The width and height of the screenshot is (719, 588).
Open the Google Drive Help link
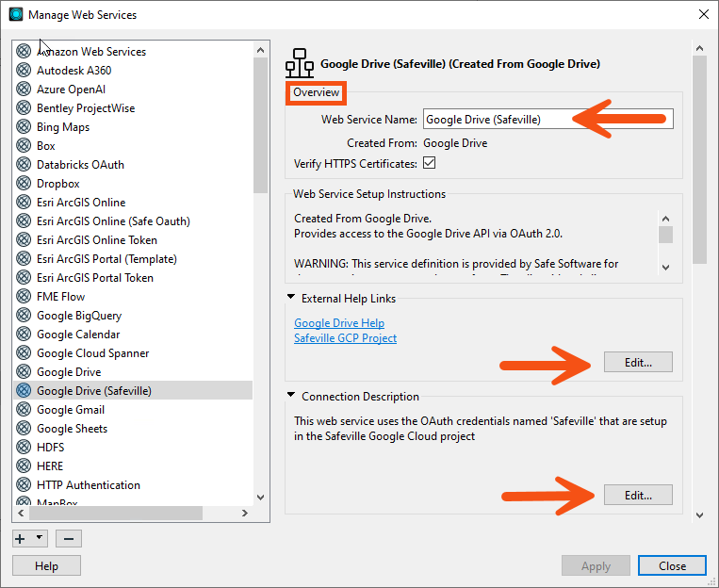click(339, 323)
